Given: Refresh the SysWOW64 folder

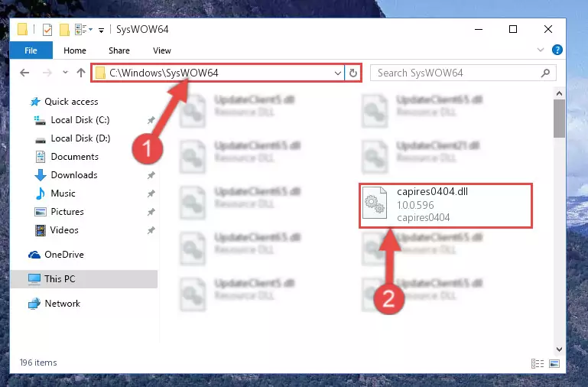Looking at the screenshot, I should (x=352, y=73).
